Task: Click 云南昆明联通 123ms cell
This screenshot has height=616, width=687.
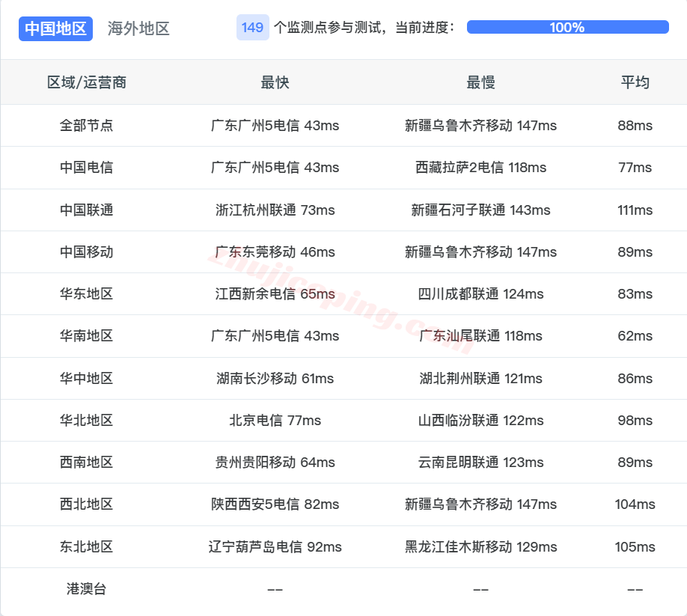Action: (480, 463)
